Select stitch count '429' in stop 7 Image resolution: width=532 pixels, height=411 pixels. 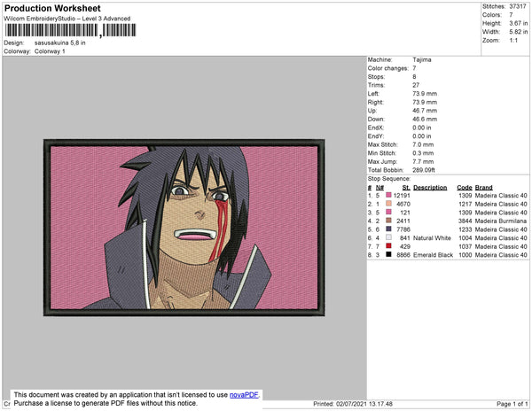(405, 246)
